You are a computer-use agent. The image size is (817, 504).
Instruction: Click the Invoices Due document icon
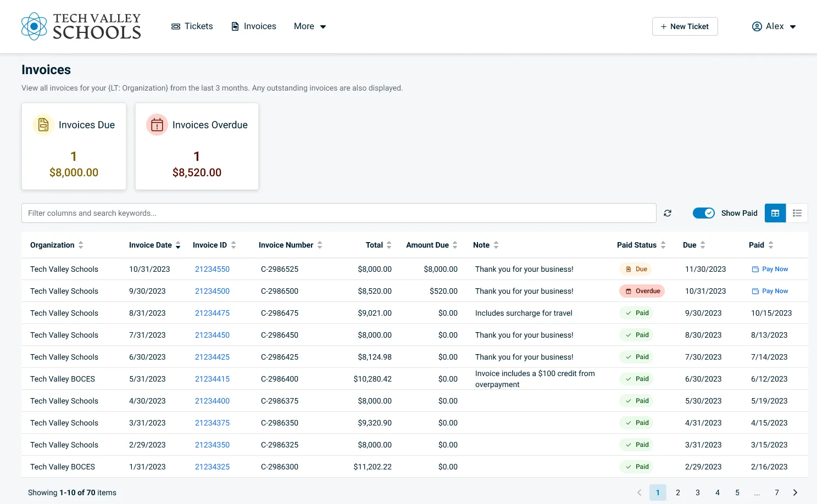pyautogui.click(x=43, y=125)
